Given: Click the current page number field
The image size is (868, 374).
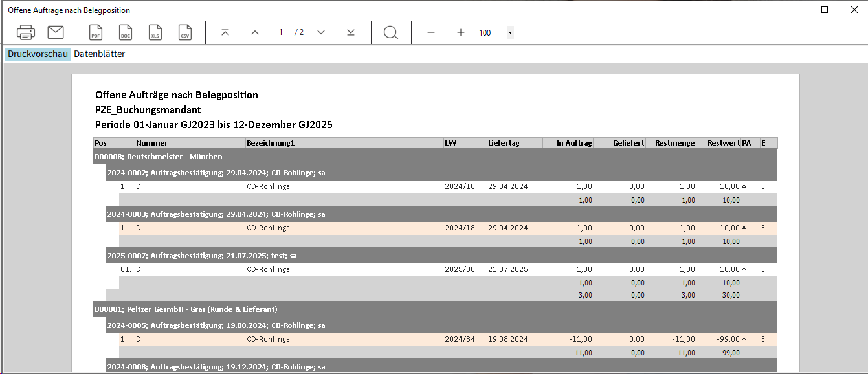Looking at the screenshot, I should (281, 32).
